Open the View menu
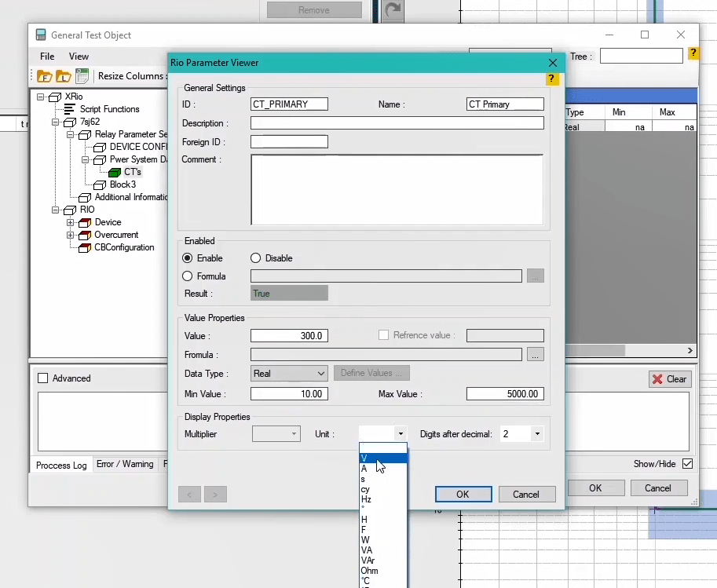This screenshot has width=717, height=588. [79, 57]
